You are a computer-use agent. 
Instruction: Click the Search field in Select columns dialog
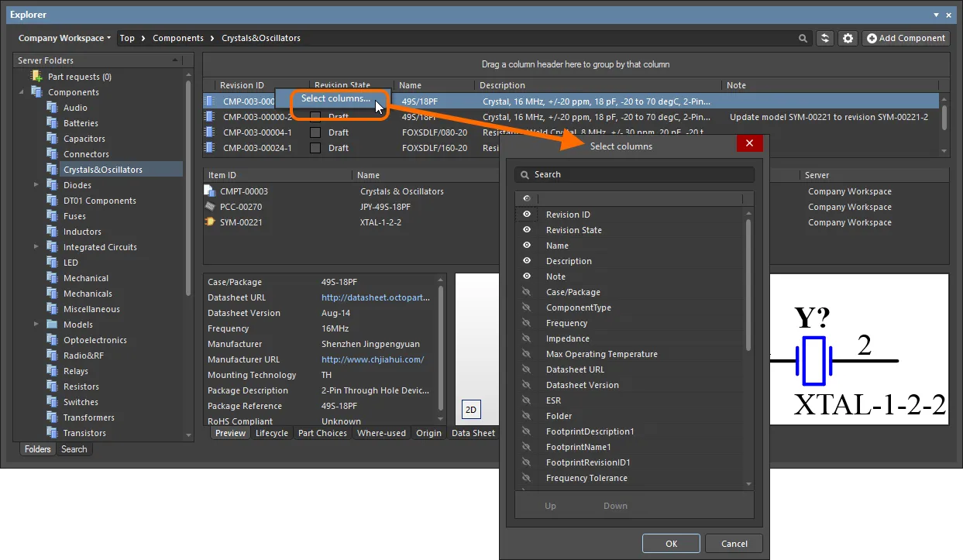(x=634, y=174)
